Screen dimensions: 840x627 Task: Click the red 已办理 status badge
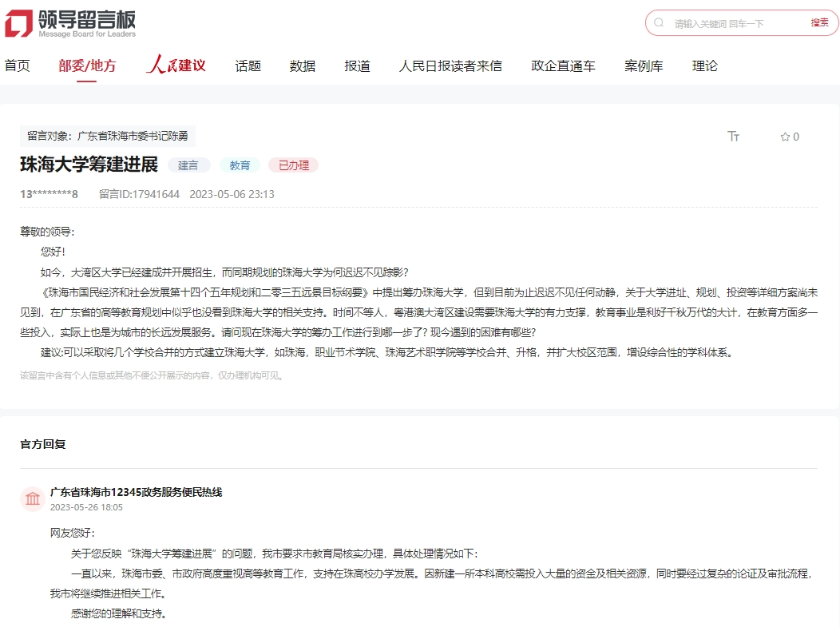(x=293, y=165)
